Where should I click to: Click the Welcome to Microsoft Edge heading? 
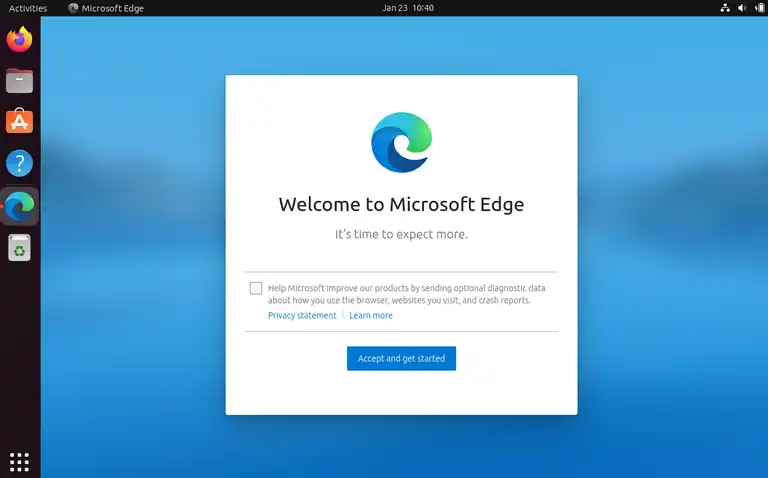click(x=402, y=204)
